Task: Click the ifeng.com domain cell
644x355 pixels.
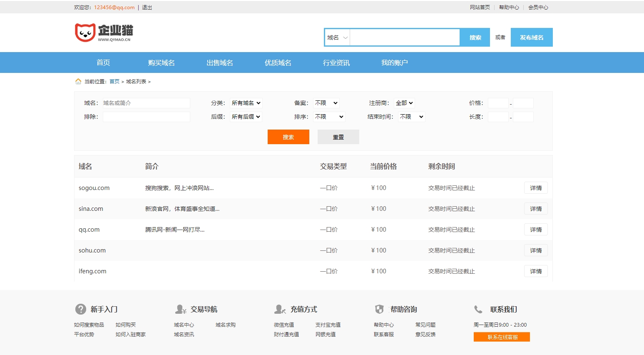Action: coord(92,271)
